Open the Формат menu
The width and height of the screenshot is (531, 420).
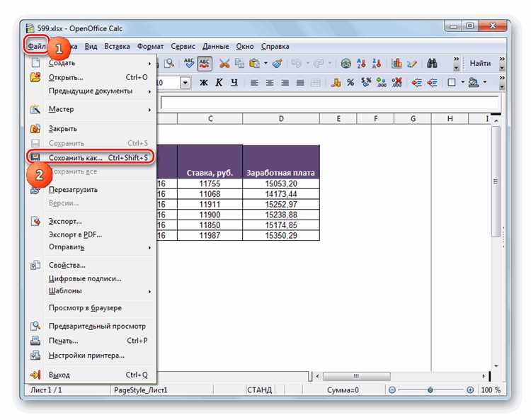(x=150, y=47)
